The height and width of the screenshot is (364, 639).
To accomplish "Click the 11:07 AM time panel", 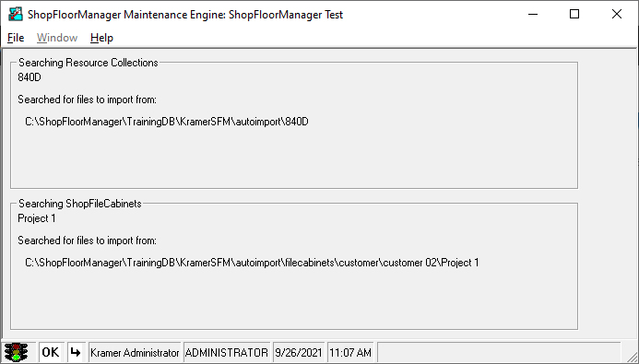I will pyautogui.click(x=350, y=353).
